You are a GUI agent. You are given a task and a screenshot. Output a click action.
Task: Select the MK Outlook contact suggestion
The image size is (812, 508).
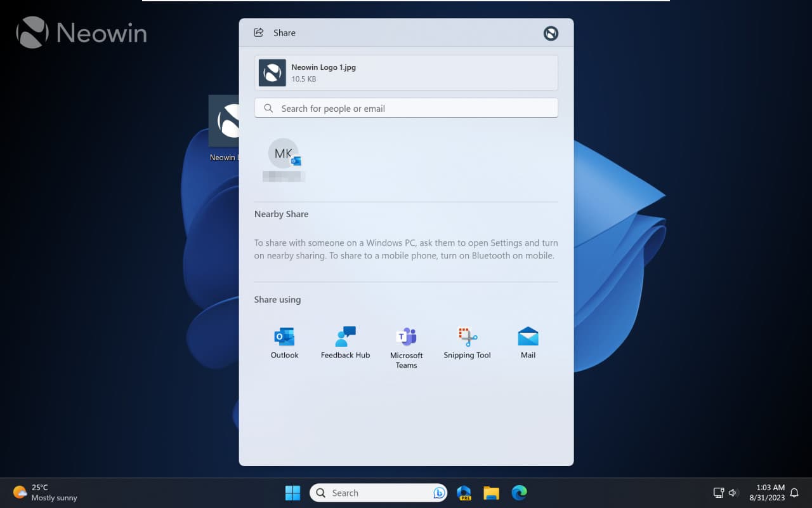click(x=283, y=159)
